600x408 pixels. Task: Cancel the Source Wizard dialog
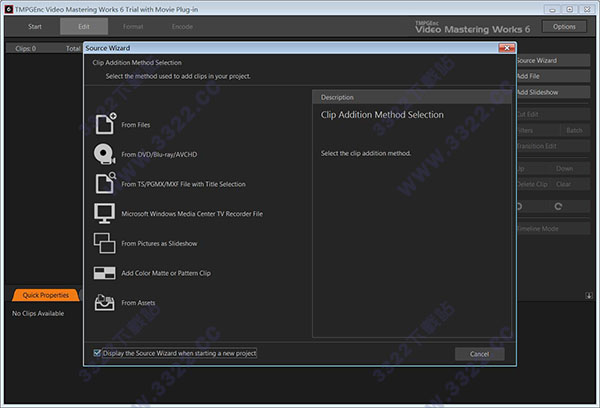479,354
